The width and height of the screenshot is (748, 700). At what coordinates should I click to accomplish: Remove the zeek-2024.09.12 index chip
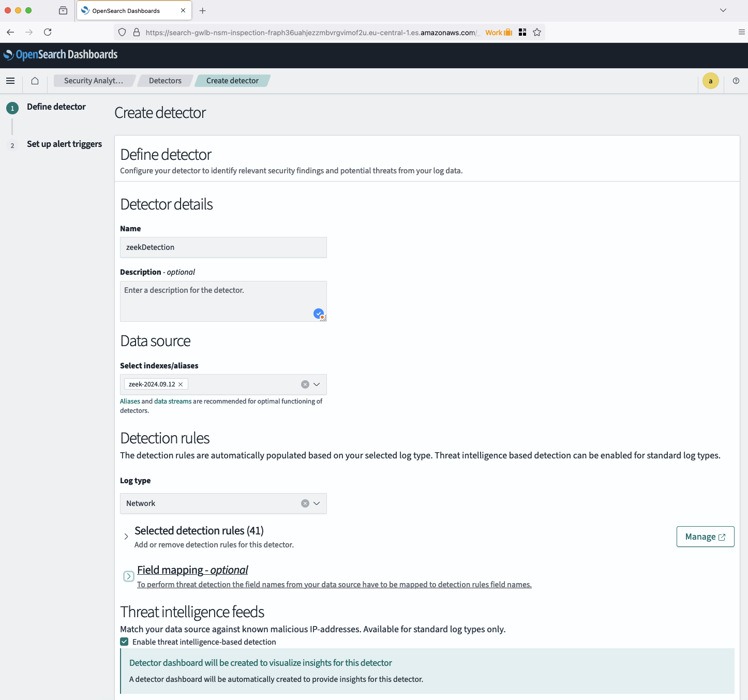(x=181, y=384)
